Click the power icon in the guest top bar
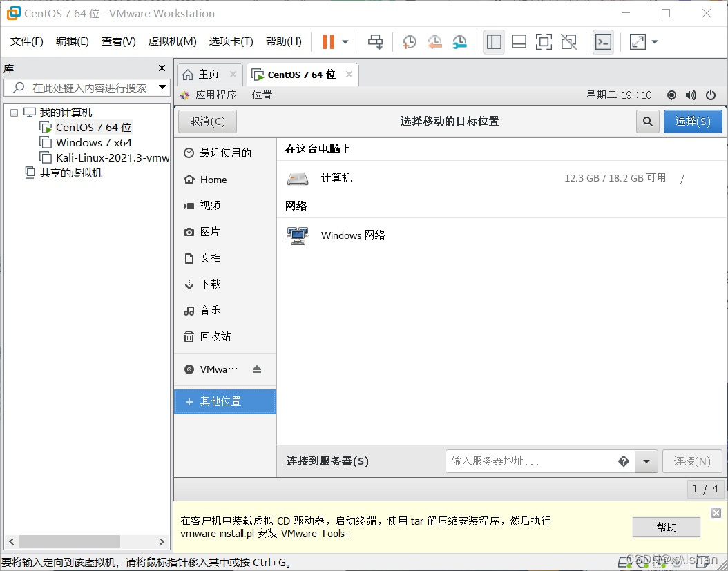The width and height of the screenshot is (728, 571). click(x=711, y=95)
